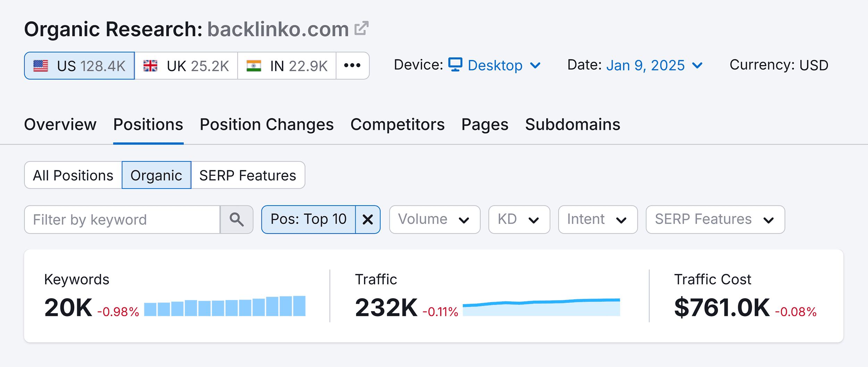Viewport: 868px width, 367px height.
Task: Open the Pos: Top 10 filter
Action: [x=309, y=219]
